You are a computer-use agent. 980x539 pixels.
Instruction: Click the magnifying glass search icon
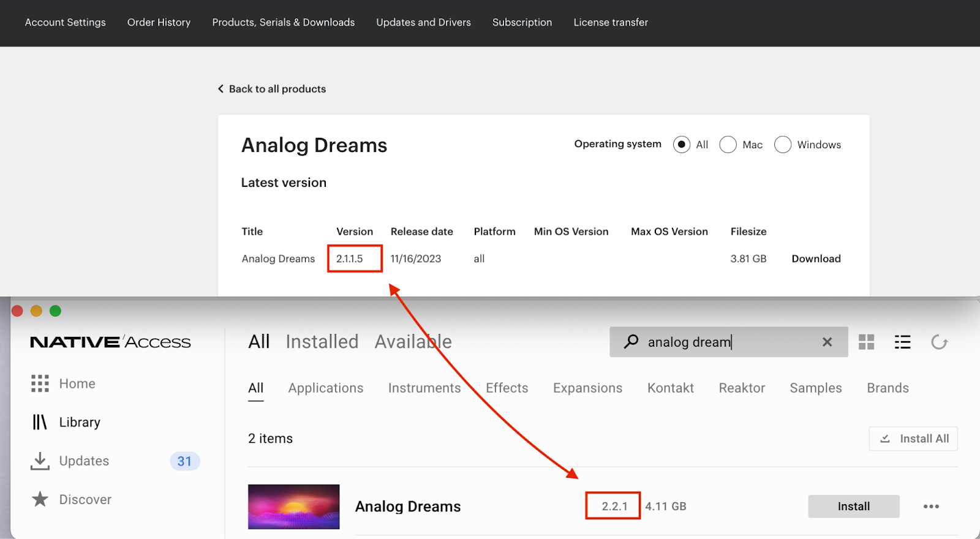(631, 341)
